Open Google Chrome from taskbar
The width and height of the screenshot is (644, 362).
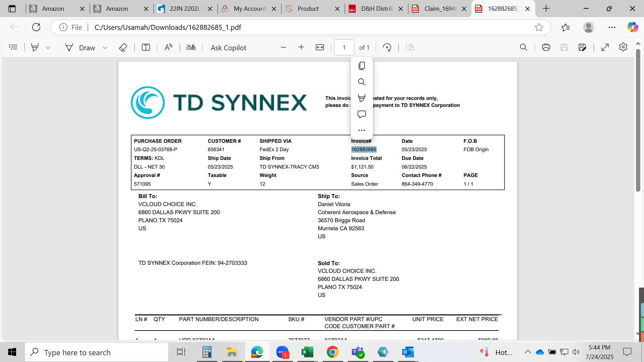(332, 352)
